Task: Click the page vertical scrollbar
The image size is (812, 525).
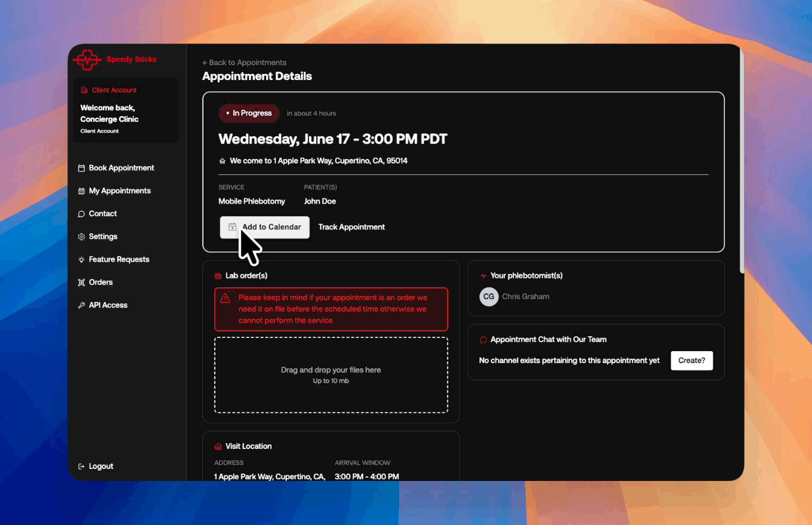Action: click(742, 160)
